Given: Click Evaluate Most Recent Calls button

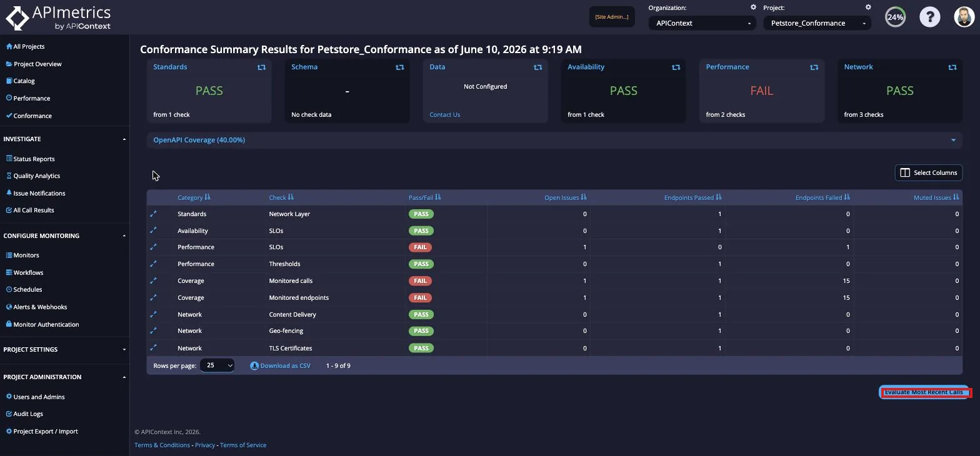Looking at the screenshot, I should [x=924, y=392].
